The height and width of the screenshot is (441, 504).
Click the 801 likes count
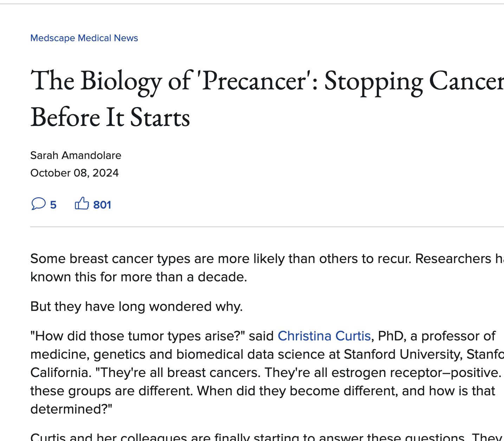pos(102,205)
